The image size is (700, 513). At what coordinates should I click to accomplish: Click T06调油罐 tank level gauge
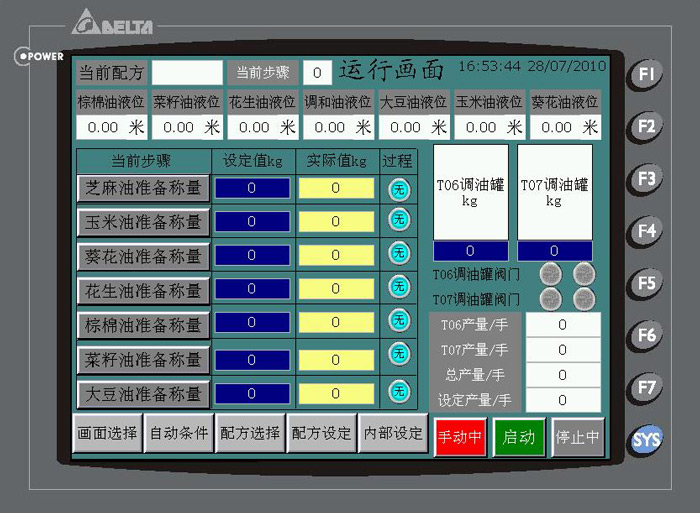click(471, 192)
